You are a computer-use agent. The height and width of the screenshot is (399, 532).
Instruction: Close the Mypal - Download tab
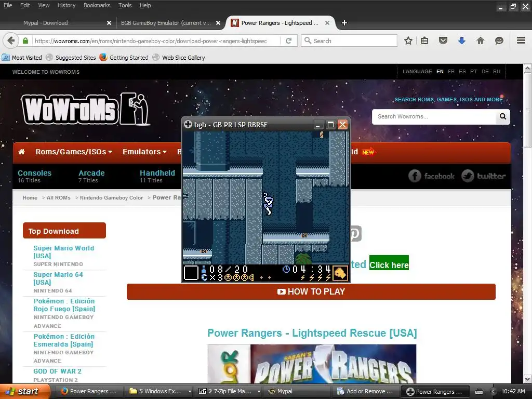click(x=109, y=23)
